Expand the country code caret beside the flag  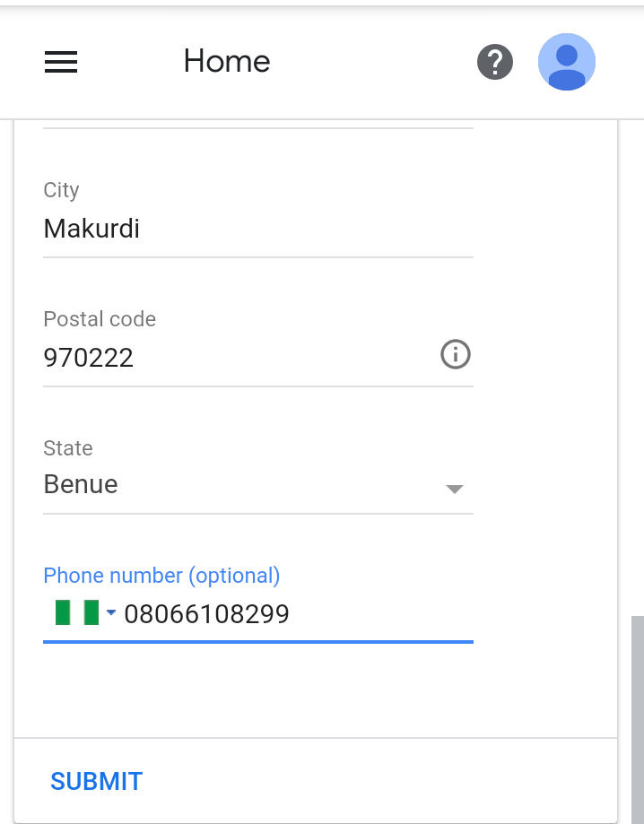(x=111, y=612)
